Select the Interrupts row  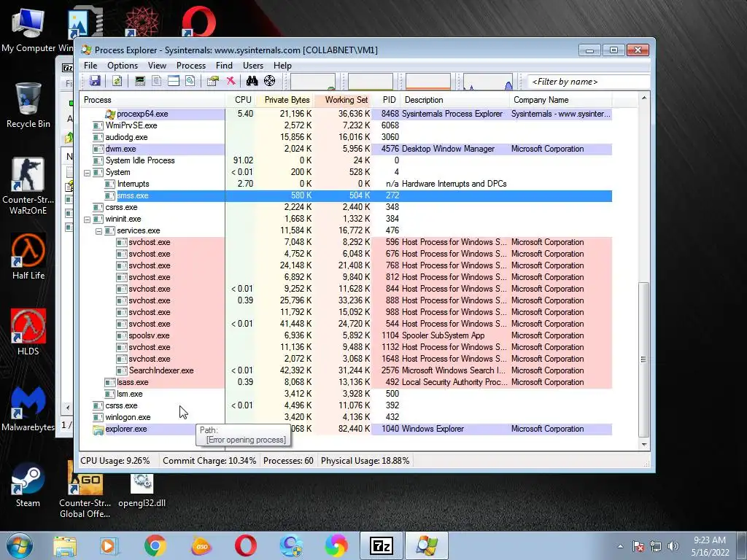click(x=346, y=184)
